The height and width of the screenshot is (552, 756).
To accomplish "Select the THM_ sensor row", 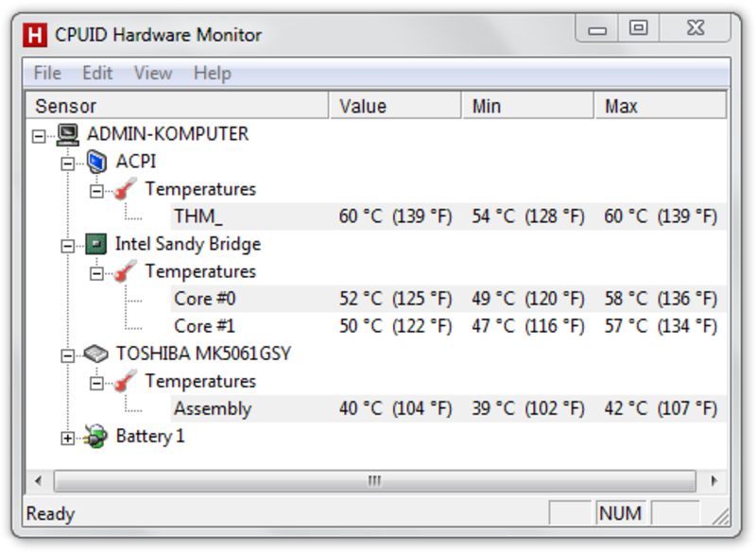I will tap(448, 216).
